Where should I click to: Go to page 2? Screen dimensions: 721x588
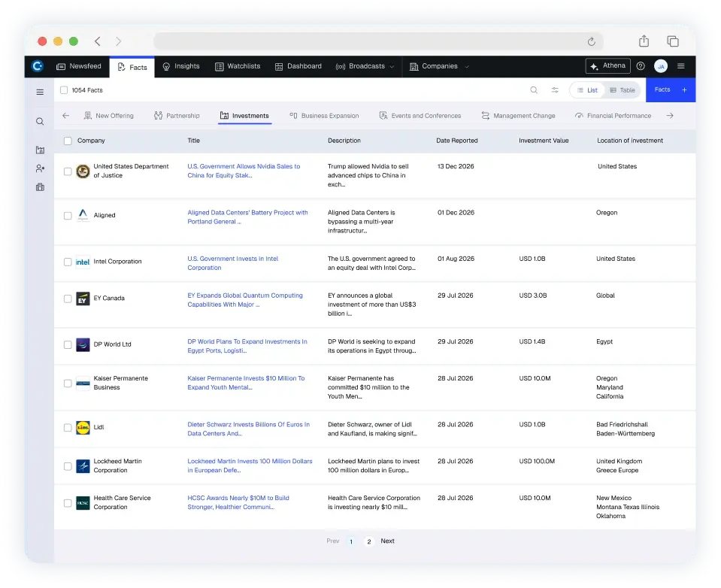[369, 541]
